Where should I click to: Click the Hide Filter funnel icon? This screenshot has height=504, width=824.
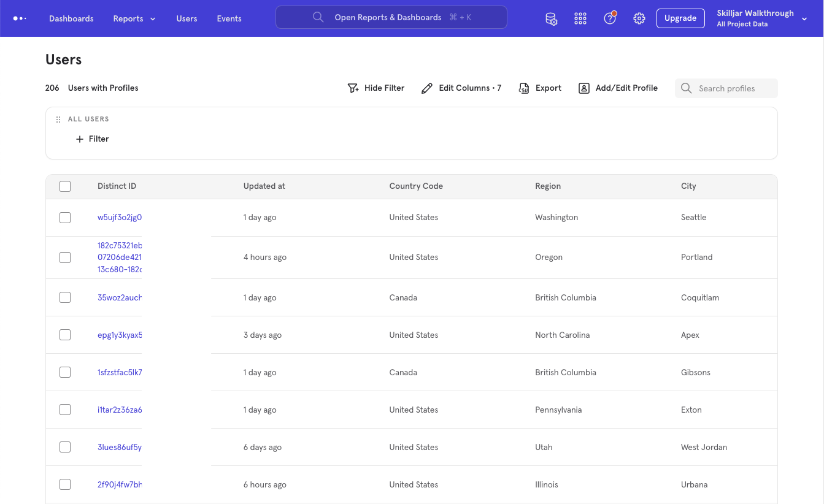(x=353, y=88)
